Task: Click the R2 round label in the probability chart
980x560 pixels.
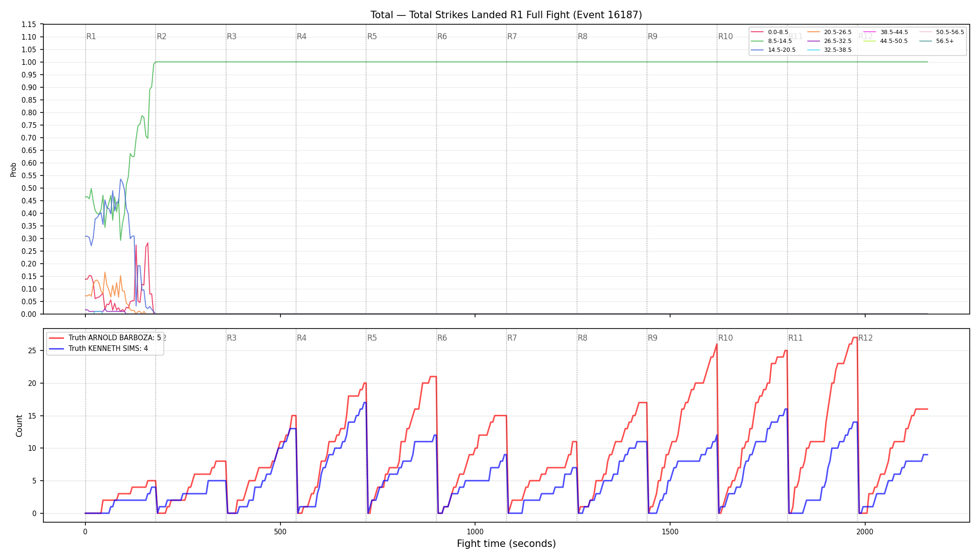Action: tap(161, 36)
